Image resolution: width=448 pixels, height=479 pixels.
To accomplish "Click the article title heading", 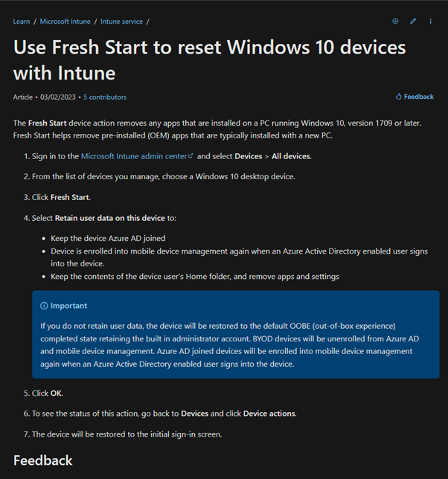I will tap(210, 60).
